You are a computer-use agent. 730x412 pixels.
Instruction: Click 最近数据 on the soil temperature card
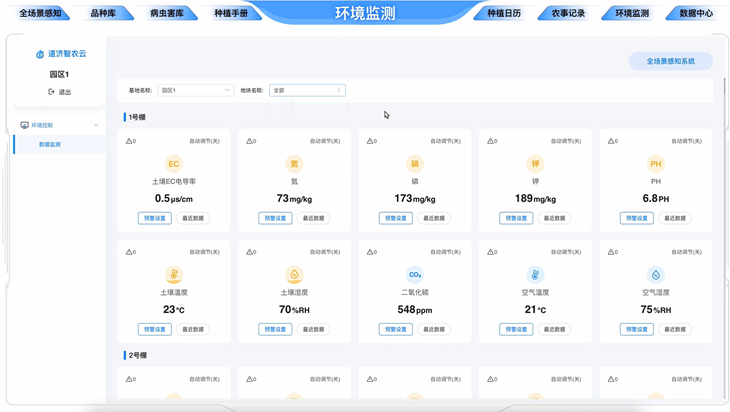click(193, 329)
